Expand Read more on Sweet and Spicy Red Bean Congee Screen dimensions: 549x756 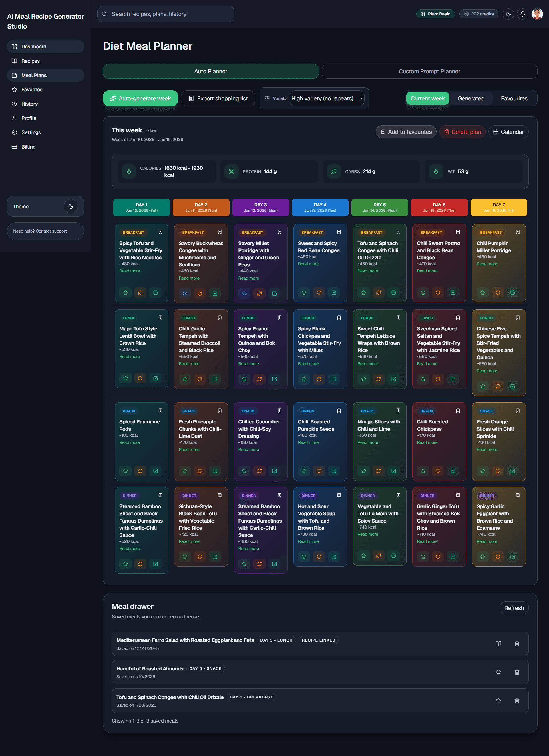point(308,264)
